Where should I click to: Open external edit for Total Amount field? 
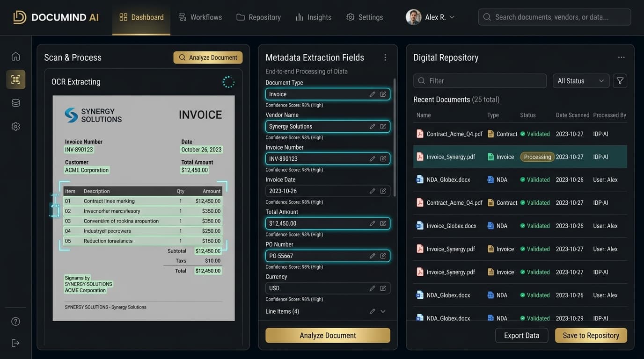click(x=383, y=223)
